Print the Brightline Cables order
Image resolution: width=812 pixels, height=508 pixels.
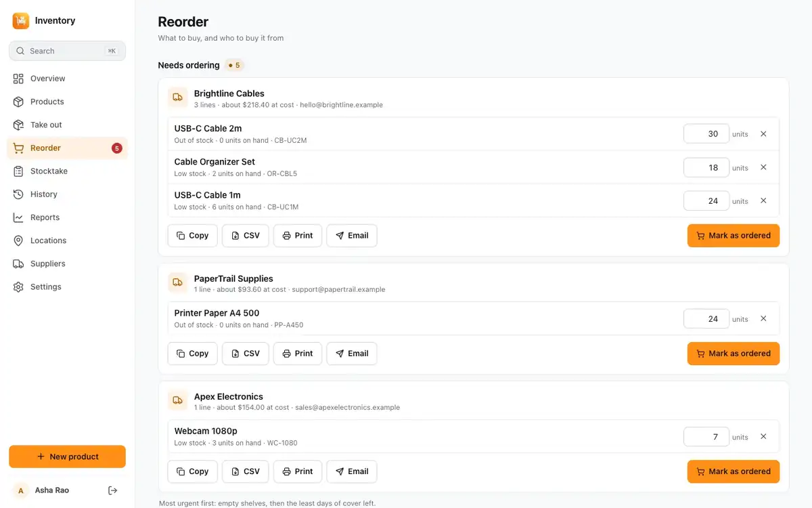[298, 236]
